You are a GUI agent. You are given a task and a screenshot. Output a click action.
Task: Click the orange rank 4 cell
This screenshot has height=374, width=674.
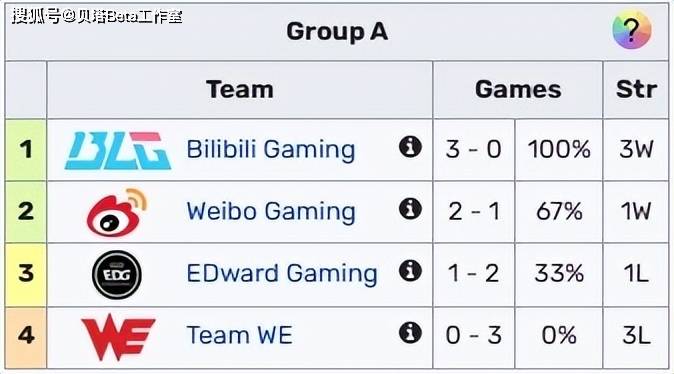tap(26, 337)
